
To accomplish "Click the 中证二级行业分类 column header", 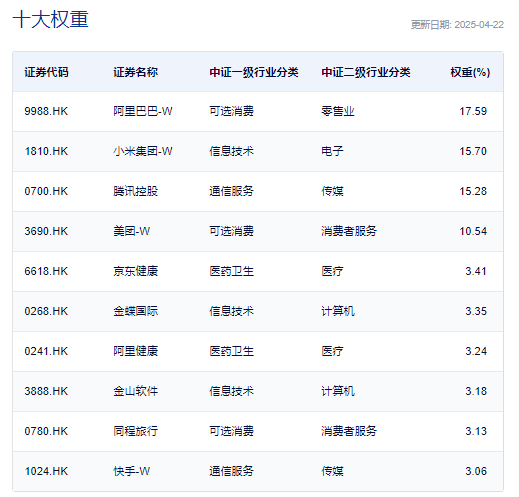I will click(x=366, y=72).
